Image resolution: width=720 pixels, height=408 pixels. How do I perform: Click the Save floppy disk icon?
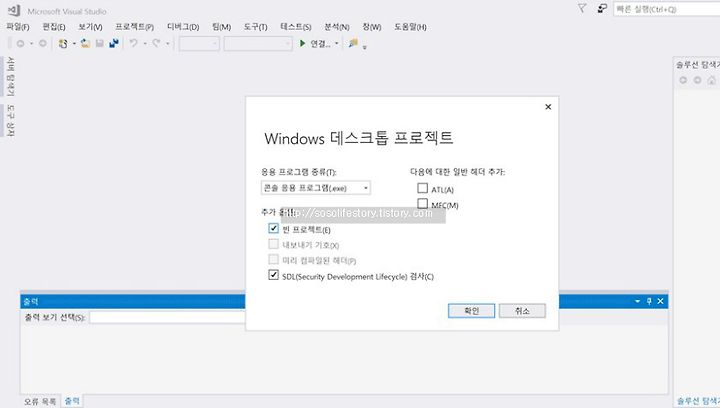[x=100, y=44]
